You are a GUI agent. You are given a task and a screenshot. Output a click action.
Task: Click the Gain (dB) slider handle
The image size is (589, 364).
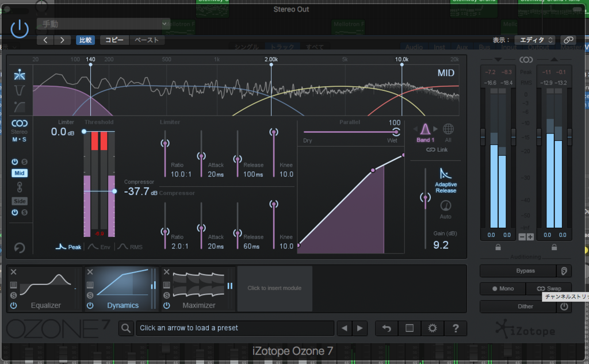tap(425, 197)
